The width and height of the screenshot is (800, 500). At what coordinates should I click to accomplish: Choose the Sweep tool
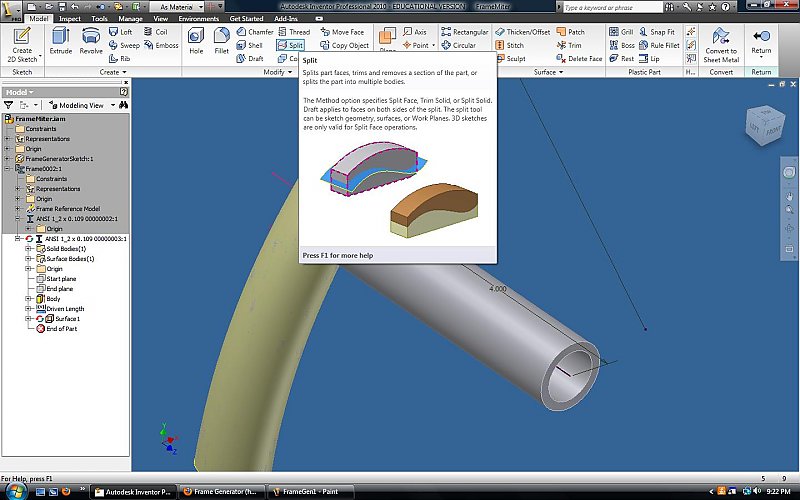(124, 45)
